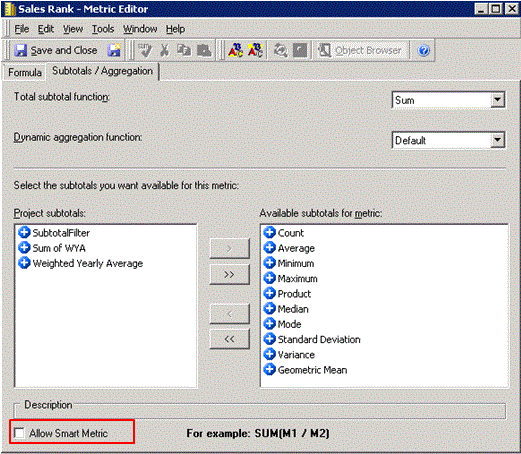The image size is (521, 454).
Task: Click the add all (>>) button
Action: click(229, 274)
